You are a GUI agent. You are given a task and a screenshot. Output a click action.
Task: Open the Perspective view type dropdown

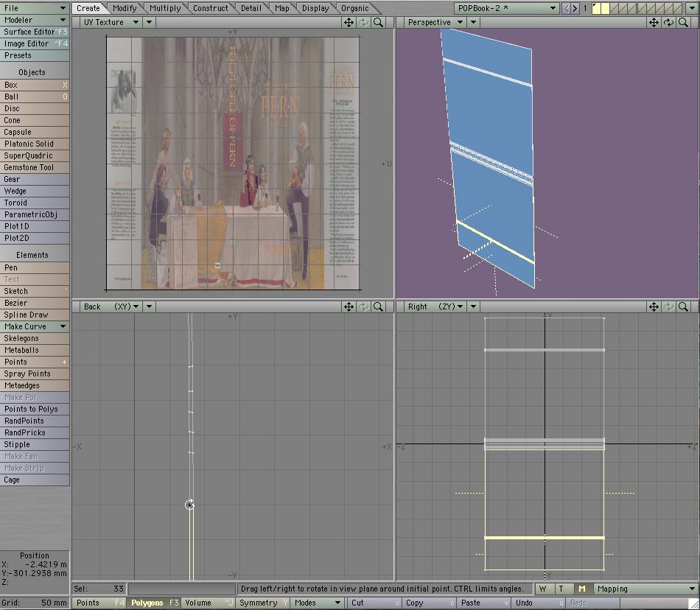pos(435,22)
